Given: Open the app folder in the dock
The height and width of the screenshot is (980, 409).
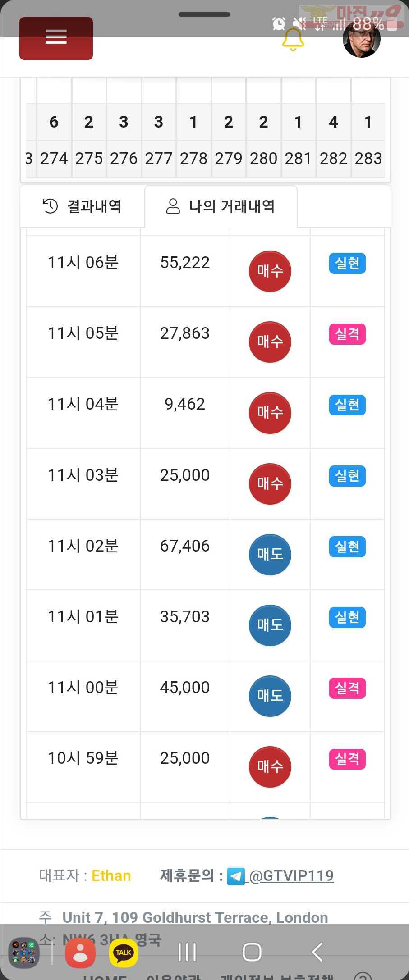Looking at the screenshot, I should 24,953.
